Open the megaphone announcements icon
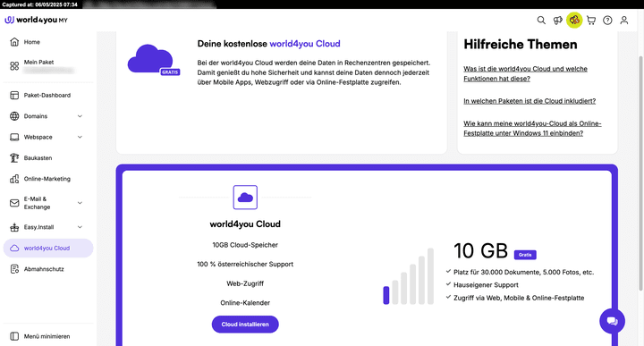 557,20
